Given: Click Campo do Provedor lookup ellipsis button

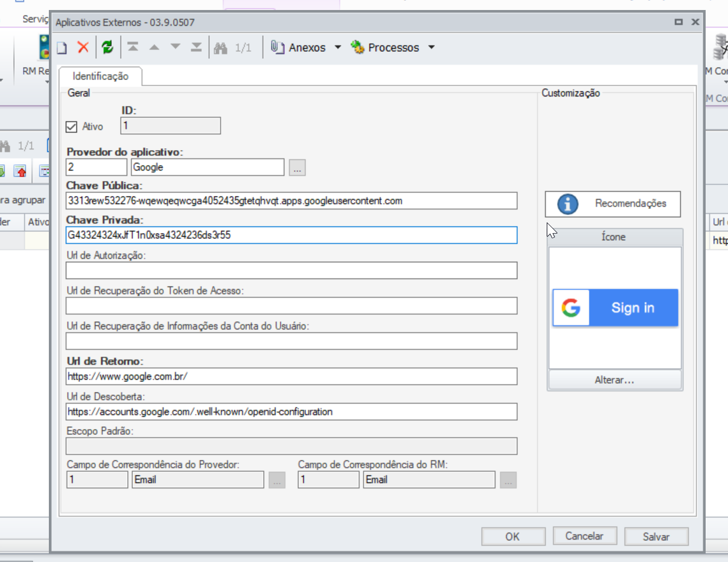Looking at the screenshot, I should (x=277, y=480).
